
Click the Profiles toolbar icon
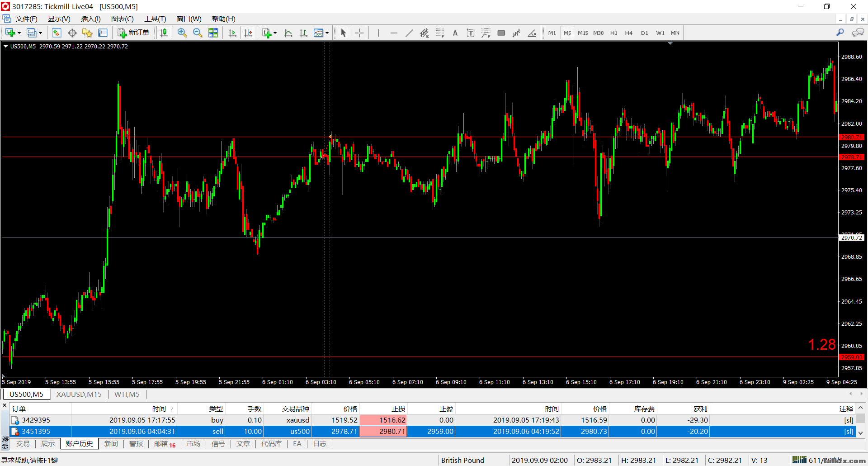click(x=31, y=33)
